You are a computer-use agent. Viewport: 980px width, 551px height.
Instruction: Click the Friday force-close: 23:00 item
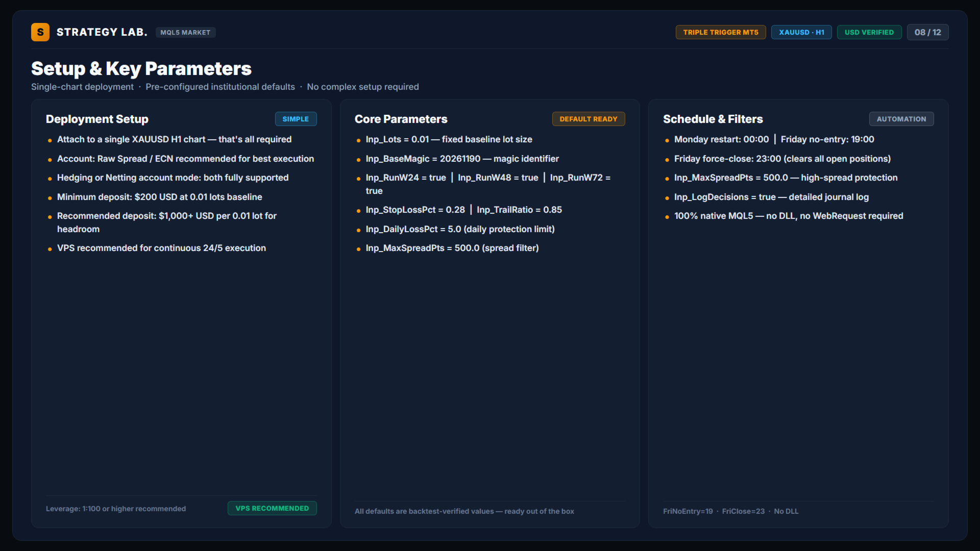pos(782,159)
